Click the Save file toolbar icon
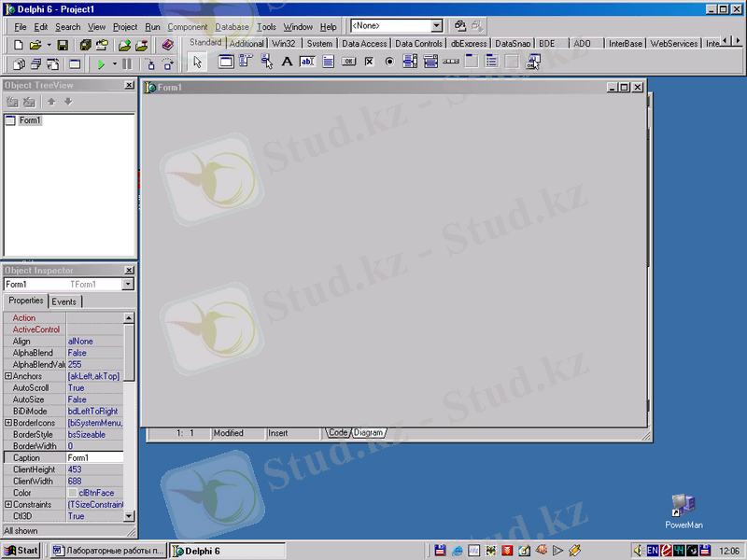The width and height of the screenshot is (747, 560). point(63,45)
